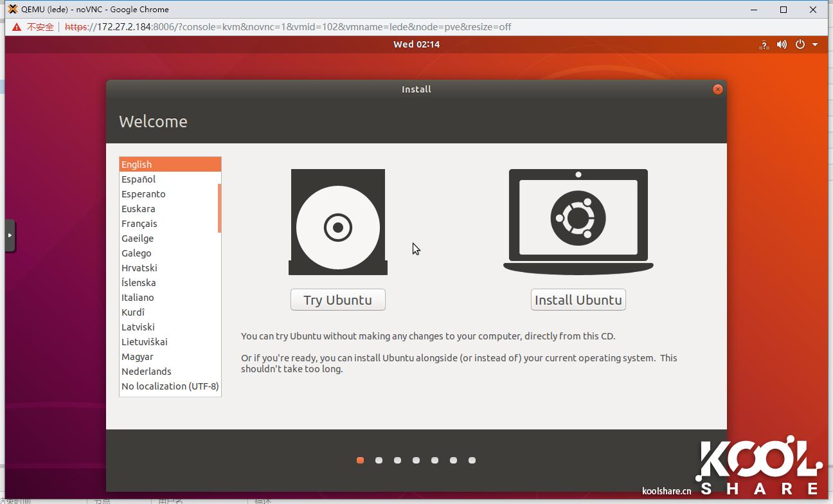Select No localization (UTF-8) option
Image resolution: width=833 pixels, height=504 pixels.
170,386
